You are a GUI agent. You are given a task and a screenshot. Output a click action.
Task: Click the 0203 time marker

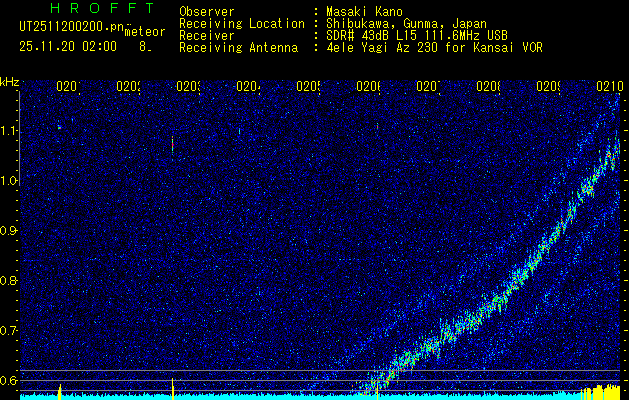[x=188, y=86]
